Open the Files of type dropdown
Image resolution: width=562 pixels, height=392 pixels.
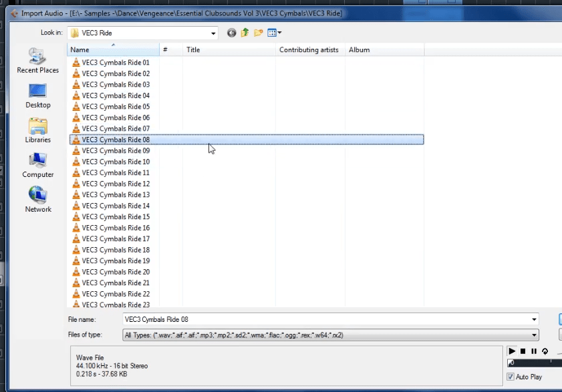pos(533,335)
